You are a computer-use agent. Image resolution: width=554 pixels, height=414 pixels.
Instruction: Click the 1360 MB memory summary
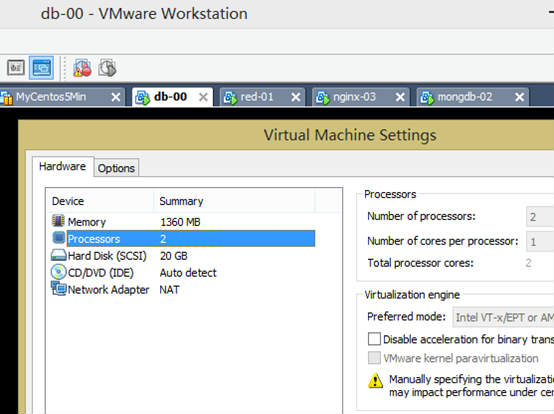click(180, 222)
